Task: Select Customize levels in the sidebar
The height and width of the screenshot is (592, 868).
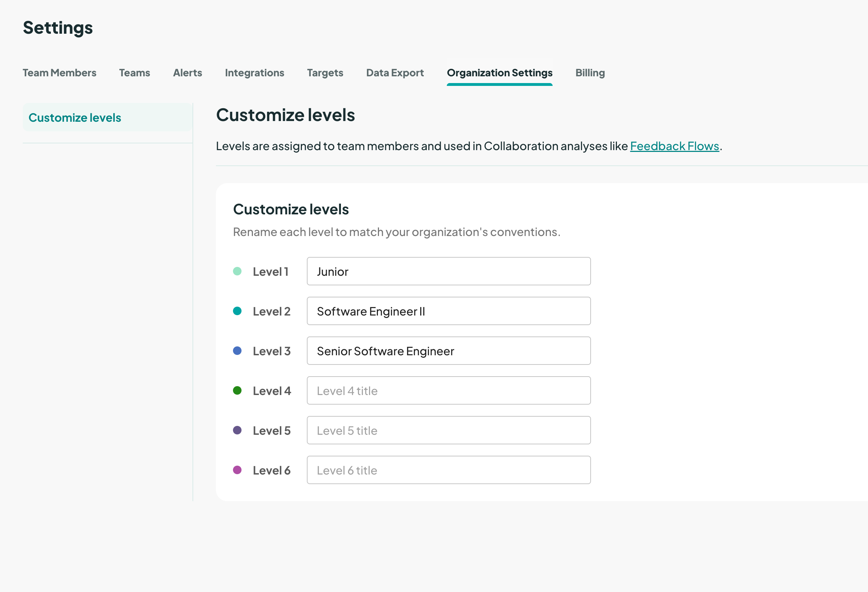Action: click(x=75, y=117)
